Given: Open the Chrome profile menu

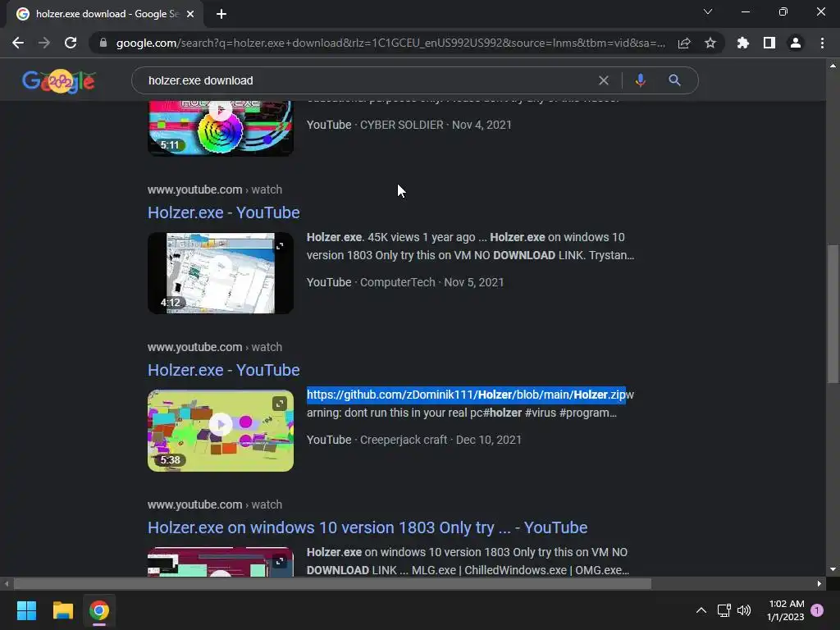Looking at the screenshot, I should 796,43.
